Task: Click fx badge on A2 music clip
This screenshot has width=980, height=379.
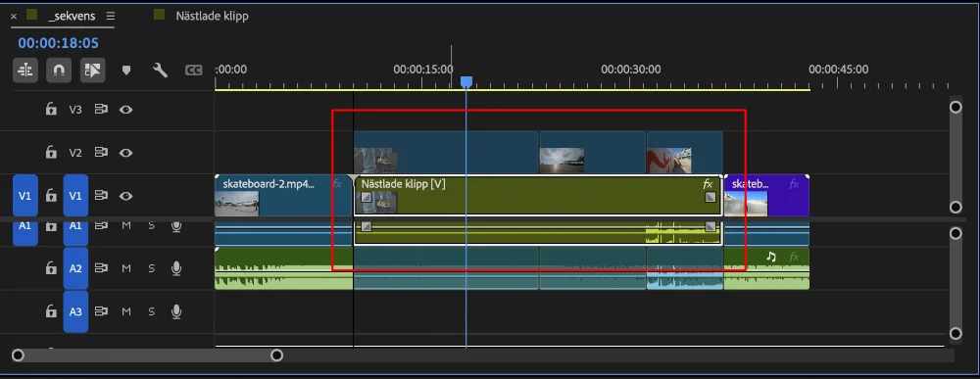Action: click(x=794, y=257)
